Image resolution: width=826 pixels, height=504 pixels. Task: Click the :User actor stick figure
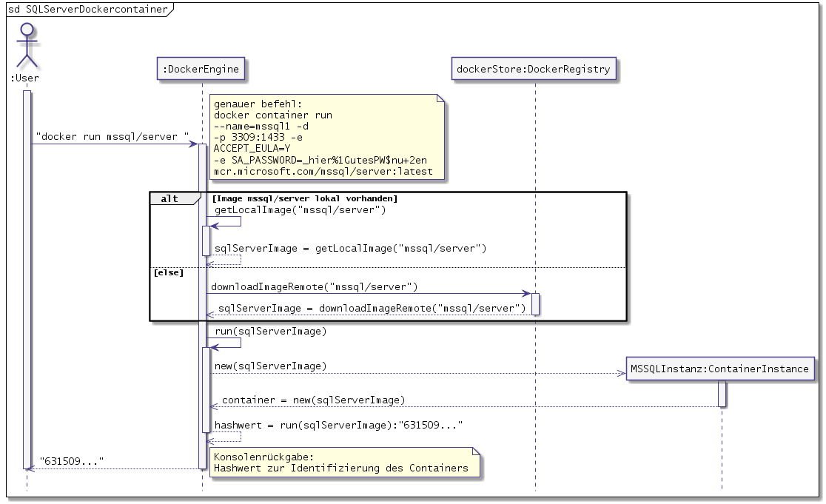click(x=27, y=45)
